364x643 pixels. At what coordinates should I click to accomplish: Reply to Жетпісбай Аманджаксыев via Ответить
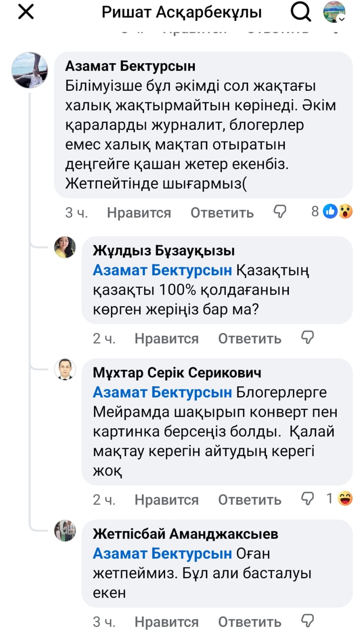click(249, 622)
